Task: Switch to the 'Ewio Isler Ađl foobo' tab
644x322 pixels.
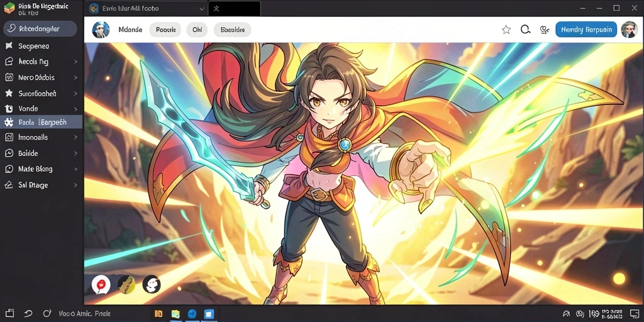Action: pos(146,9)
